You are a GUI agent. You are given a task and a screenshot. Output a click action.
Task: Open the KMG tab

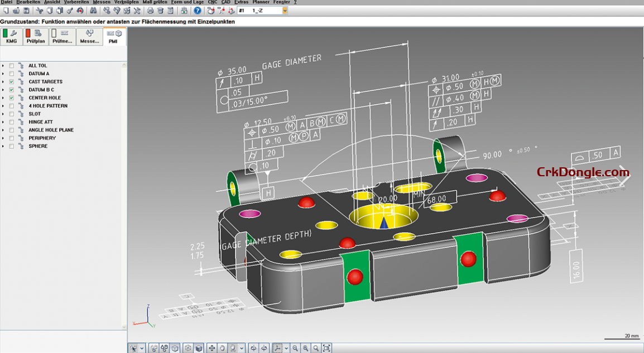pyautogui.click(x=11, y=37)
